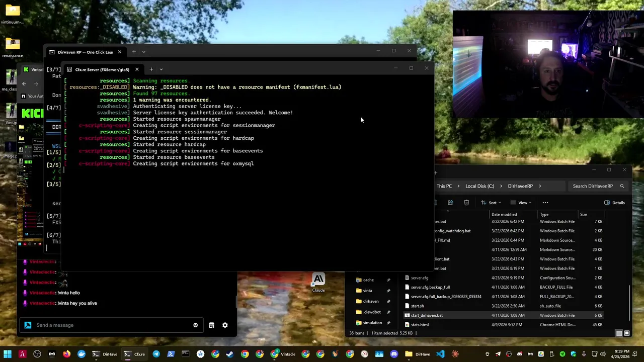This screenshot has width=644, height=362.
Task: Open the vinta folder in Explorer sidebar
Action: [368, 291]
